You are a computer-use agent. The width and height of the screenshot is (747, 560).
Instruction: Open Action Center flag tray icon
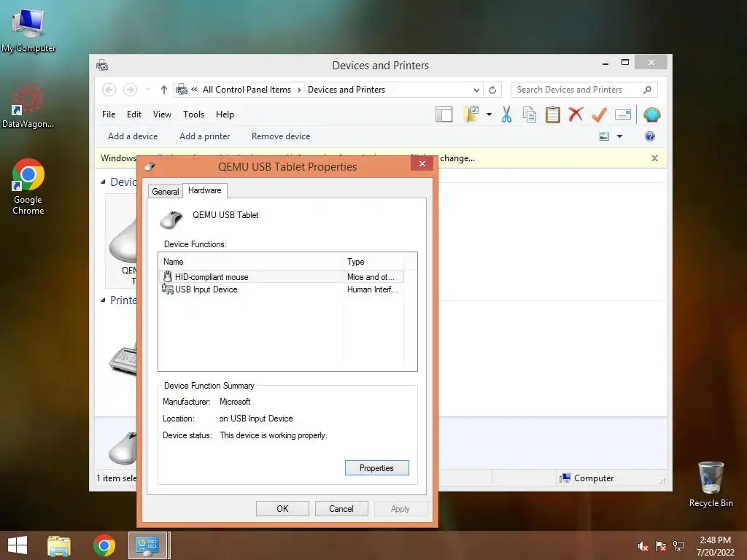(x=661, y=546)
